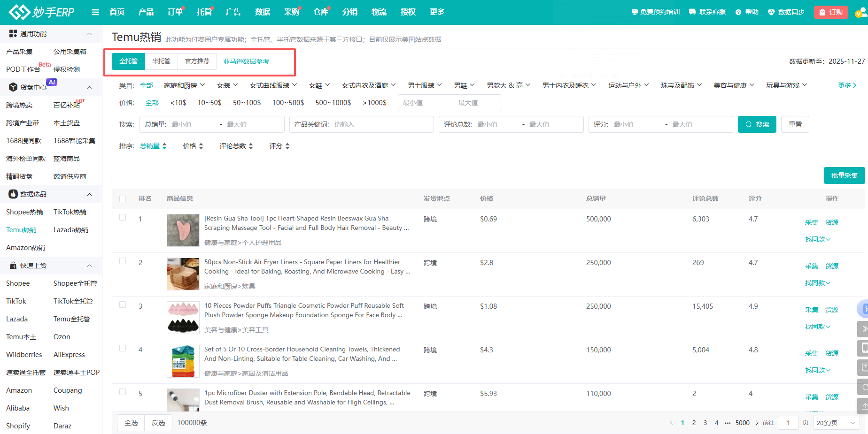Image resolution: width=868 pixels, height=434 pixels.
Task: Open the 20条/页 page size dropdown
Action: 837,423
